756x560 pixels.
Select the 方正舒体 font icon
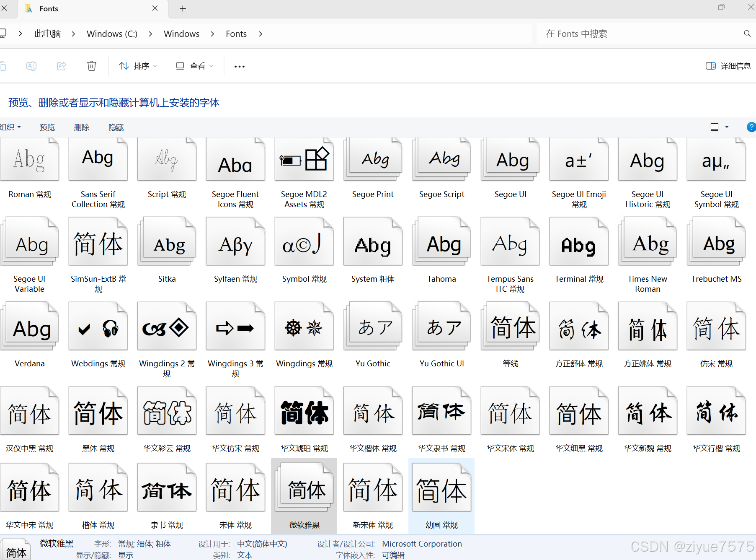pyautogui.click(x=579, y=327)
